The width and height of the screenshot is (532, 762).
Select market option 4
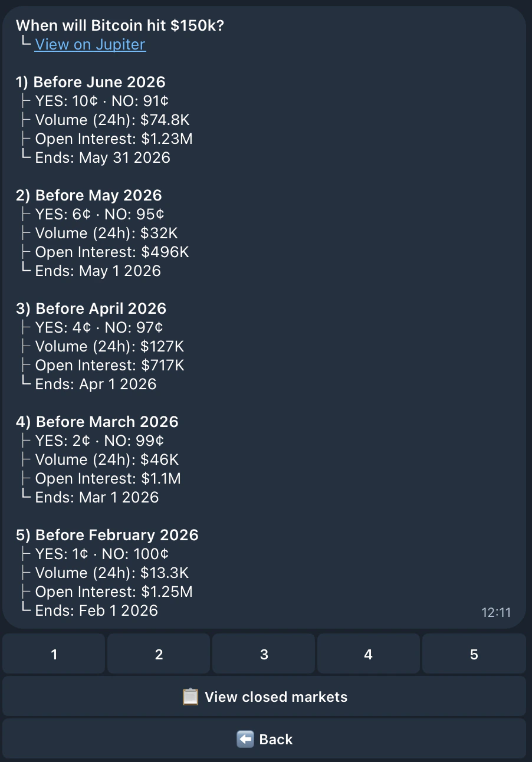(368, 654)
